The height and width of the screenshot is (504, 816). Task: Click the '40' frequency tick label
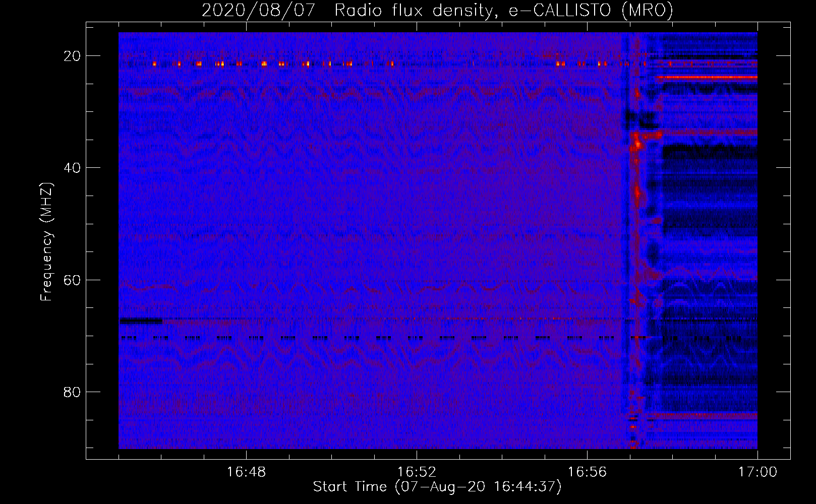(x=72, y=168)
